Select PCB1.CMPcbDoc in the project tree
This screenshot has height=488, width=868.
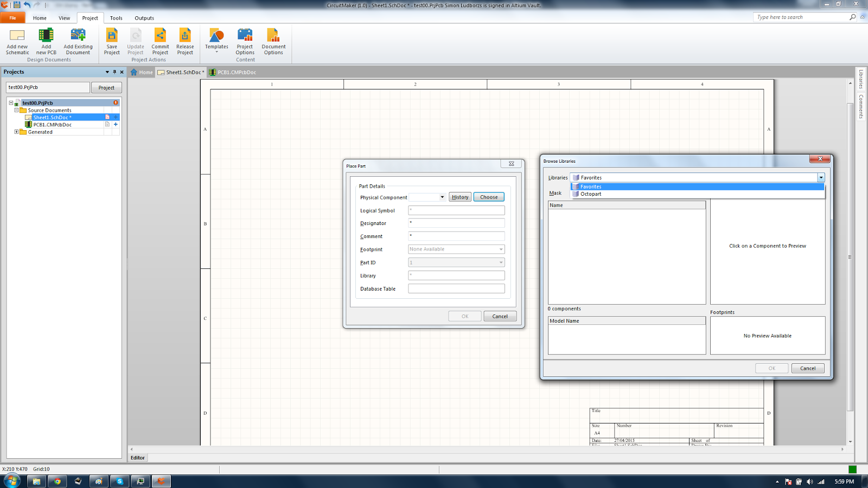52,125
